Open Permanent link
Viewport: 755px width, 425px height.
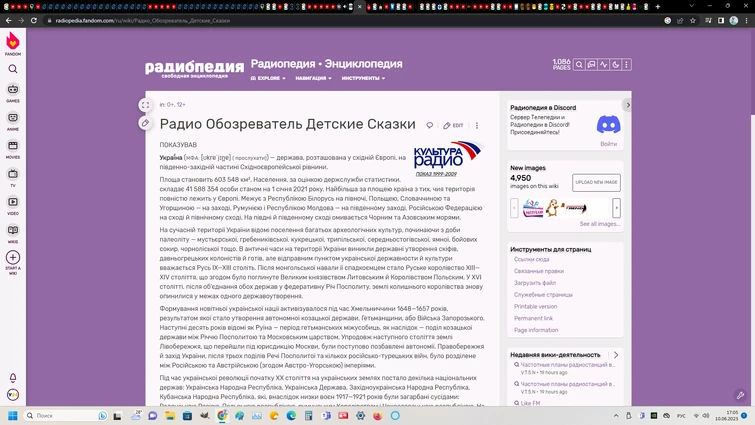(533, 318)
